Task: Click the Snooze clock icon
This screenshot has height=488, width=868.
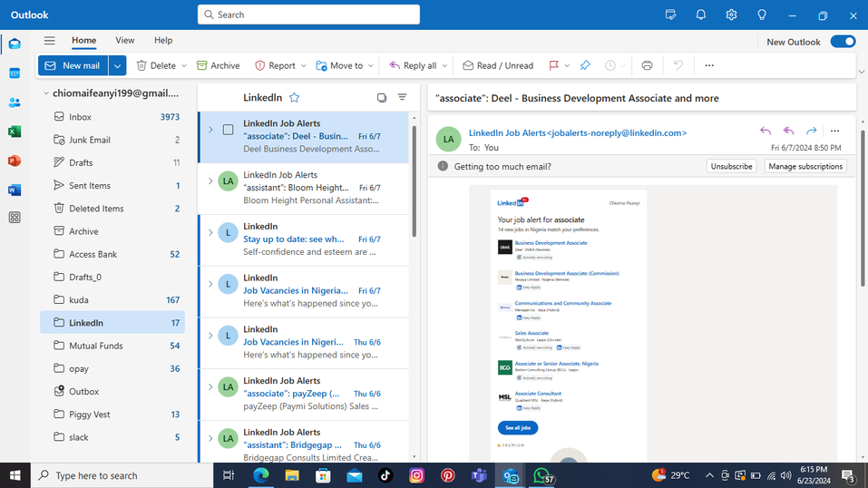Action: (610, 65)
